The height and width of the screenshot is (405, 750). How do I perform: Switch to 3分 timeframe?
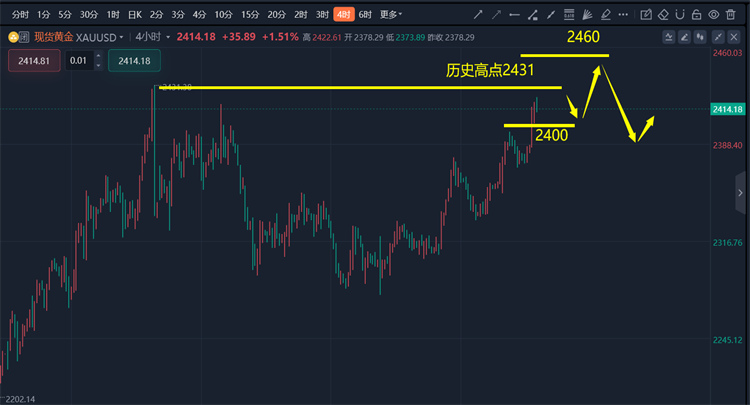(x=178, y=15)
